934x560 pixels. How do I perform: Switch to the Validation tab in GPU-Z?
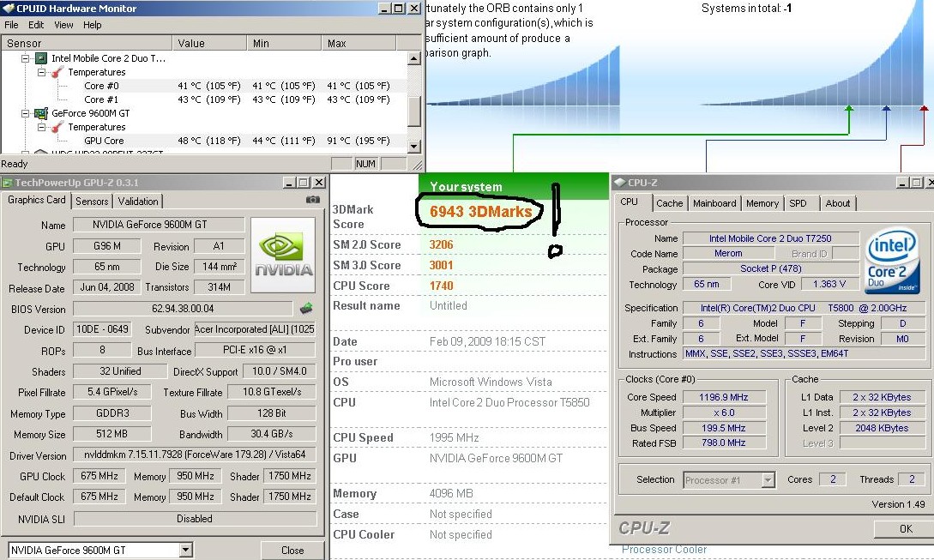(x=138, y=202)
